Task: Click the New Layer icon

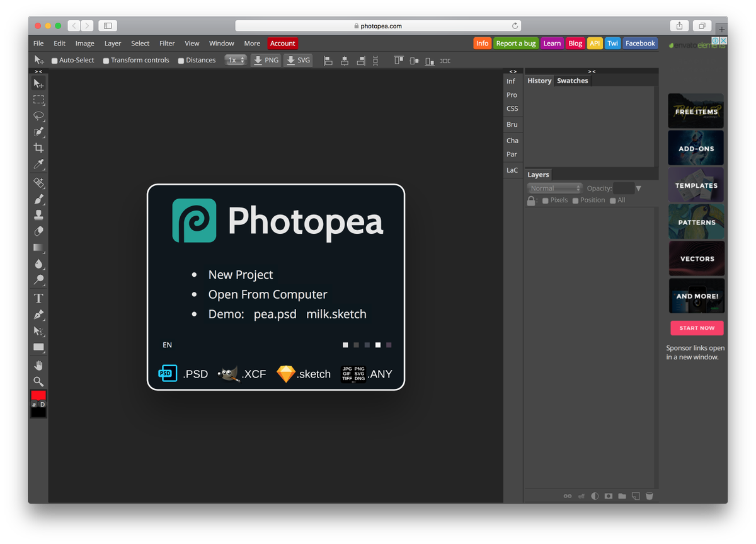Action: pos(636,496)
